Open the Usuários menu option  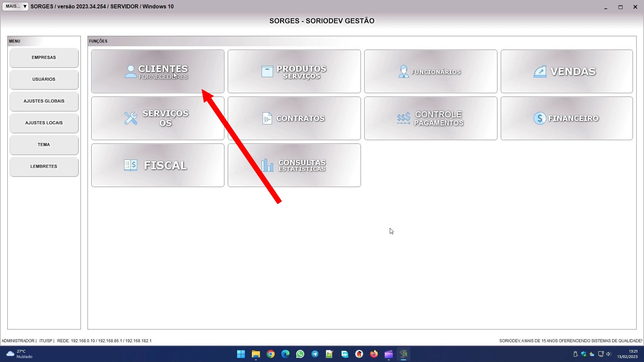44,79
